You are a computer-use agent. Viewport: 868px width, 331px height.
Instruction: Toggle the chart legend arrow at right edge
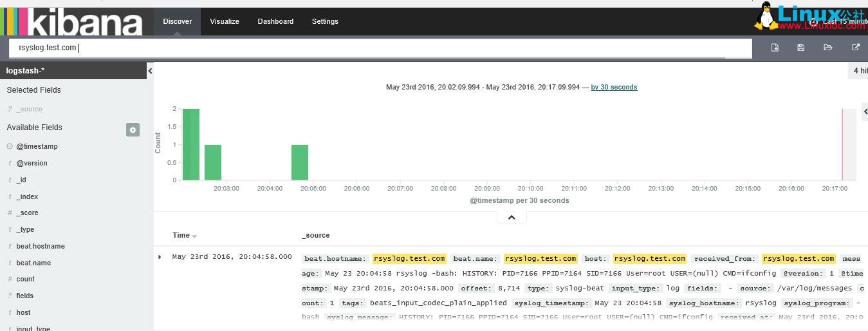865,112
